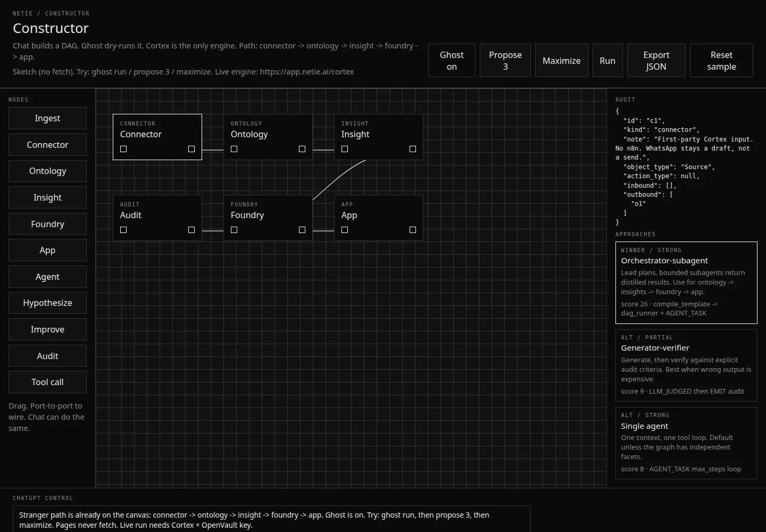Add a Hypothesize node from palette

tap(47, 303)
